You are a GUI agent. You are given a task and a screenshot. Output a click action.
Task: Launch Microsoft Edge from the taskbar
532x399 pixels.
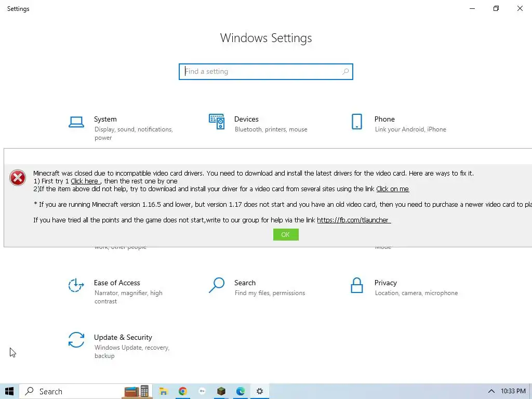(241, 391)
